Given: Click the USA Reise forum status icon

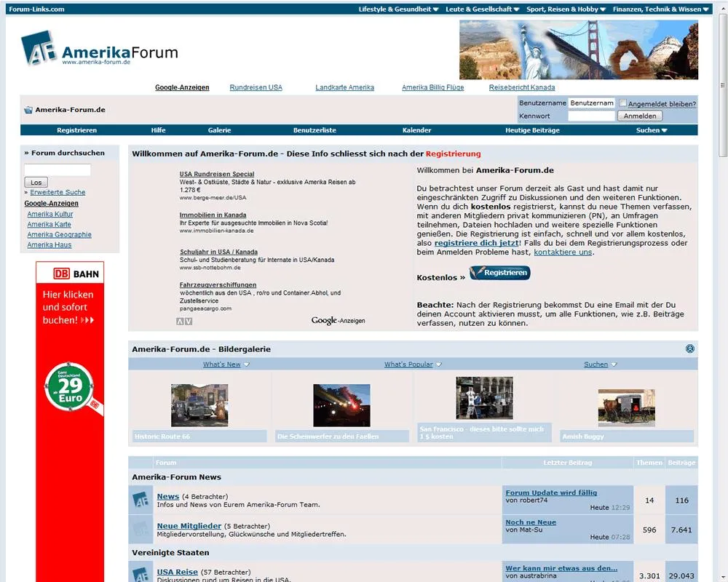Looking at the screenshot, I should 141,575.
